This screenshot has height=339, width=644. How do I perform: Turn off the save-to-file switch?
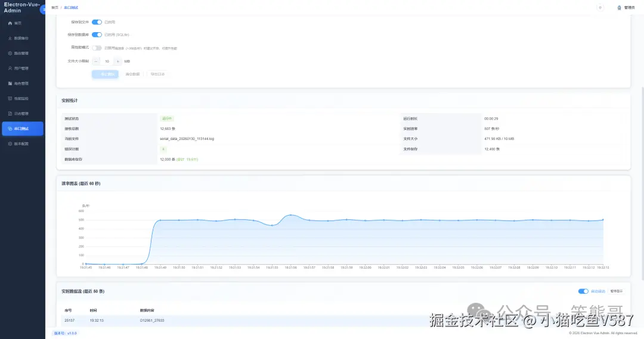(x=97, y=22)
